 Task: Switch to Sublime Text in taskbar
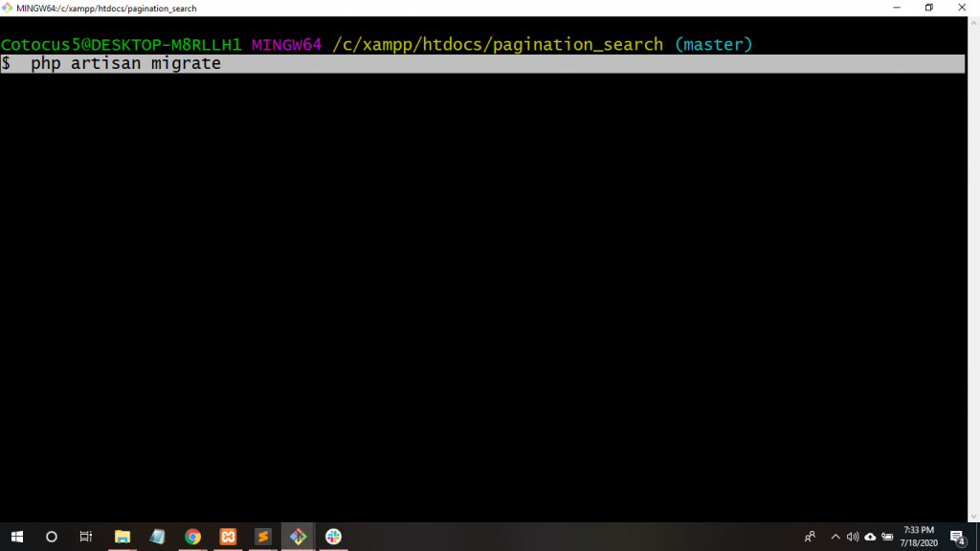tap(262, 537)
